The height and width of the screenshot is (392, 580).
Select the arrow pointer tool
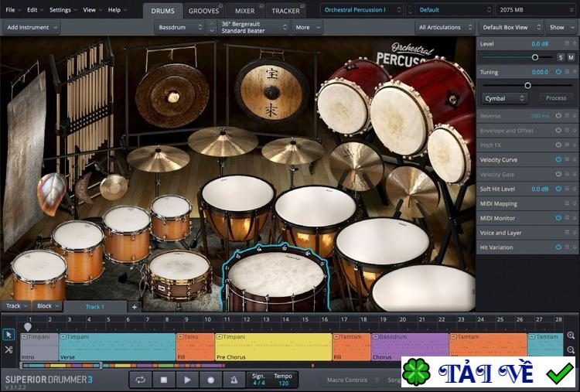tap(9, 335)
